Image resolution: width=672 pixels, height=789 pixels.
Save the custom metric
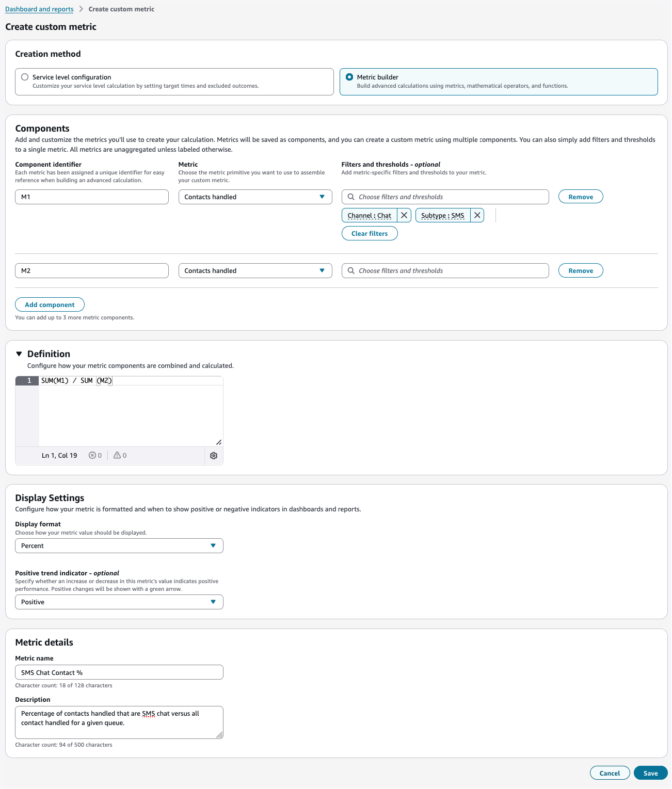tap(650, 773)
